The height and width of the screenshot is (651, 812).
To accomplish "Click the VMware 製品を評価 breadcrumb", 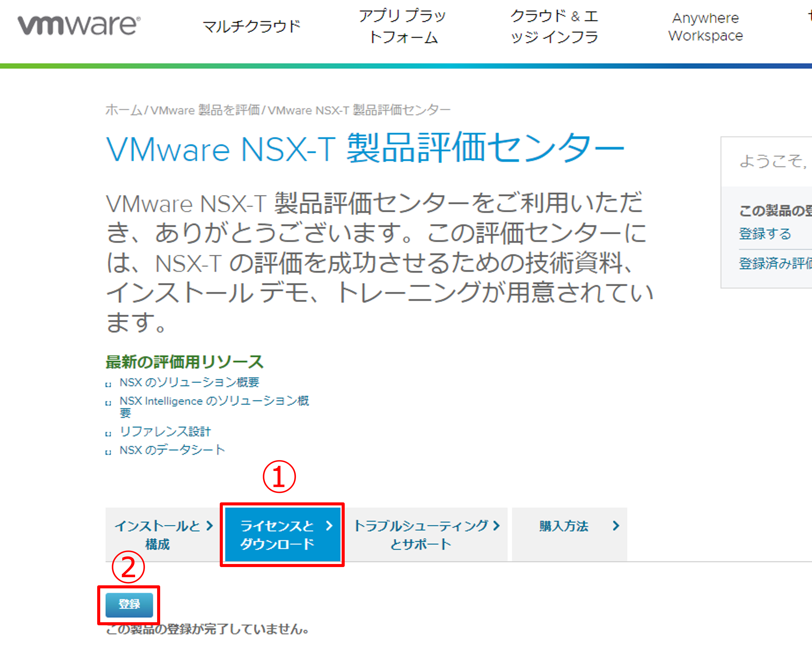I will point(205,110).
